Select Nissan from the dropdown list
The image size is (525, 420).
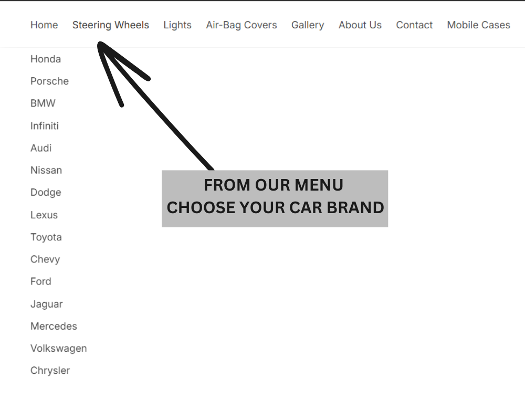[x=46, y=170]
